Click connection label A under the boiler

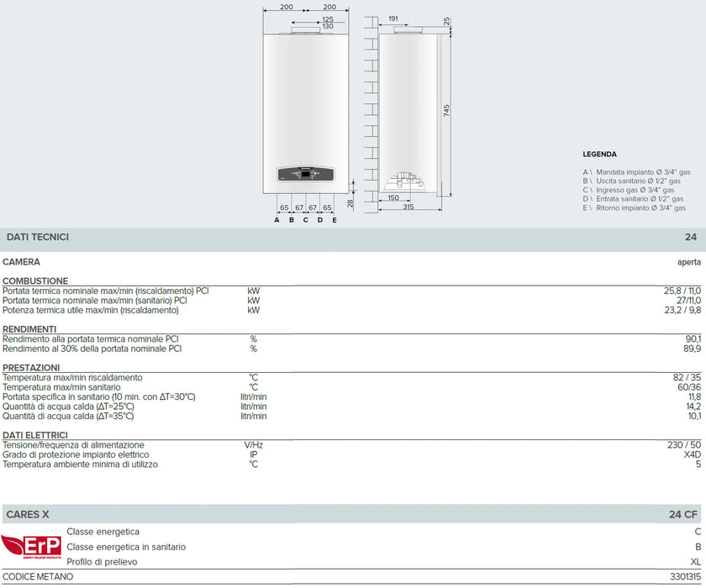(277, 220)
